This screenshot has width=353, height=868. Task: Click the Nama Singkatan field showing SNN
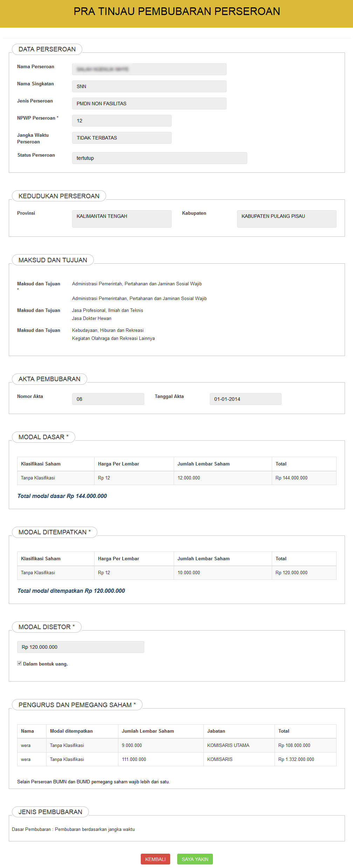(x=149, y=86)
